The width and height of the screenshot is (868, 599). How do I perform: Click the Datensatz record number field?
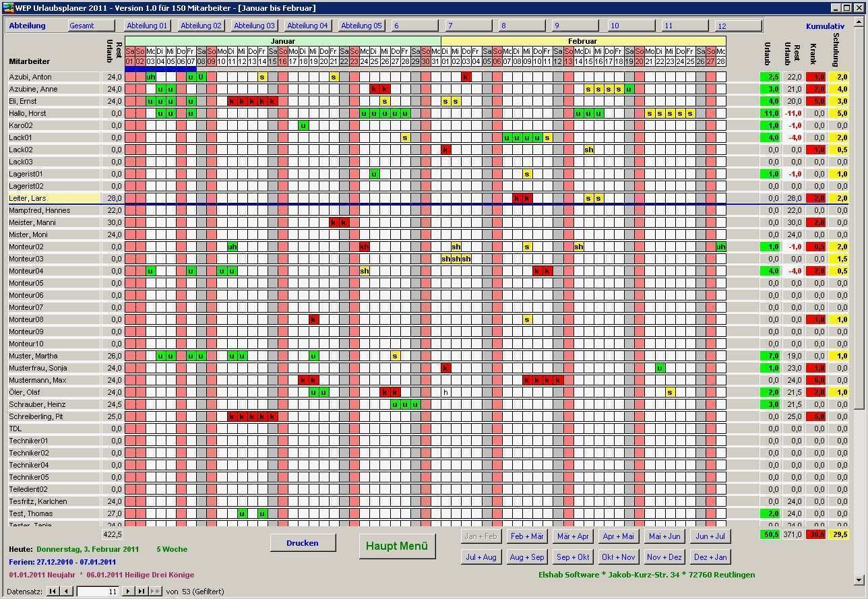98,591
